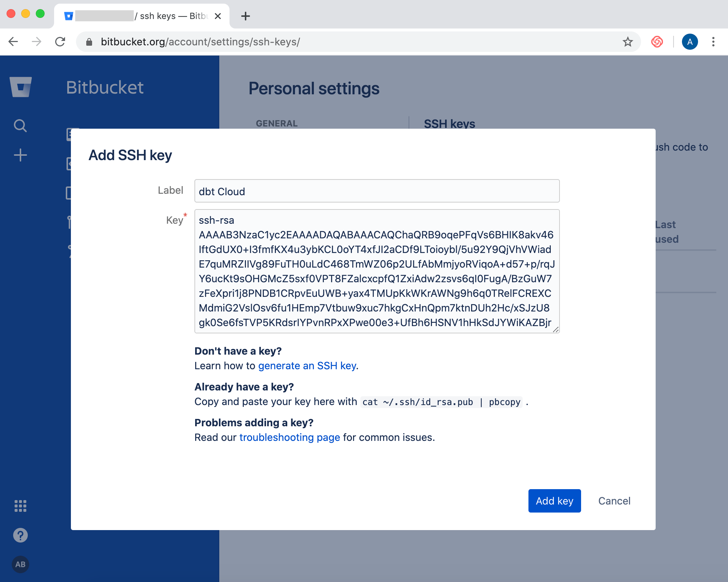Click the plus create icon in sidebar
The width and height of the screenshot is (728, 582).
pos(20,155)
